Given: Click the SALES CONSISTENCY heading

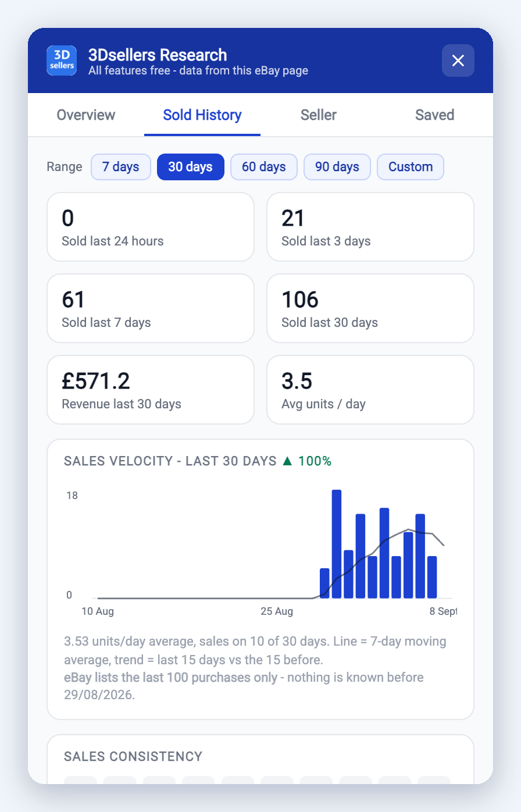Looking at the screenshot, I should (133, 757).
